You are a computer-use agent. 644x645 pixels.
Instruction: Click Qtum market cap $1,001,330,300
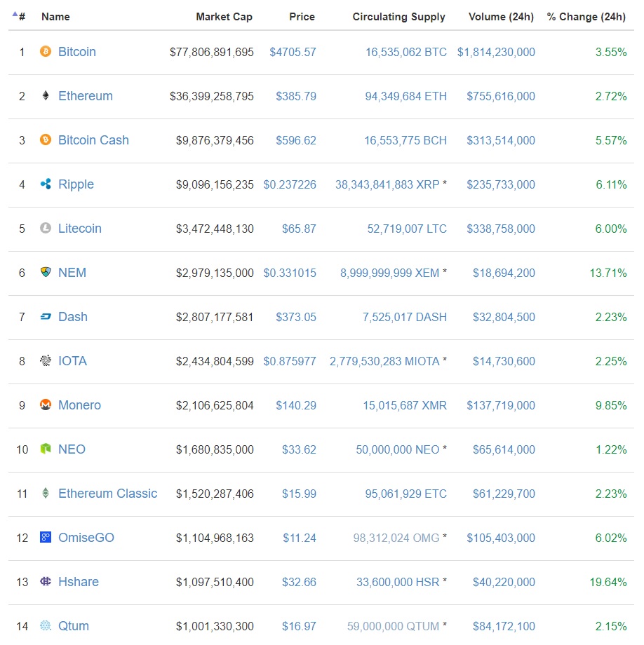tap(215, 627)
